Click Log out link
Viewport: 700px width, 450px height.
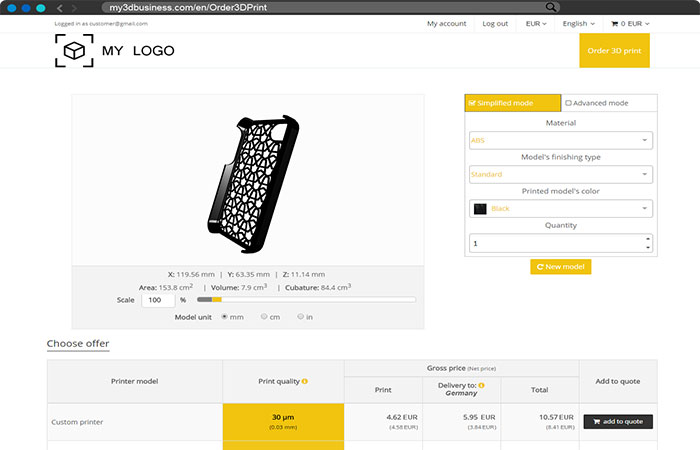495,24
